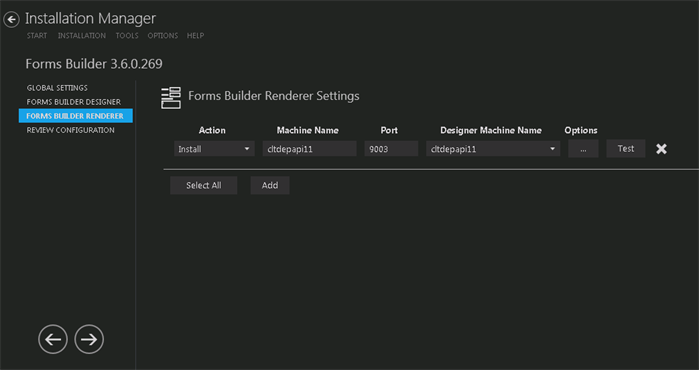Click the back arrow beside Installation Manager
Viewport: 699px width, 370px height.
coord(11,20)
